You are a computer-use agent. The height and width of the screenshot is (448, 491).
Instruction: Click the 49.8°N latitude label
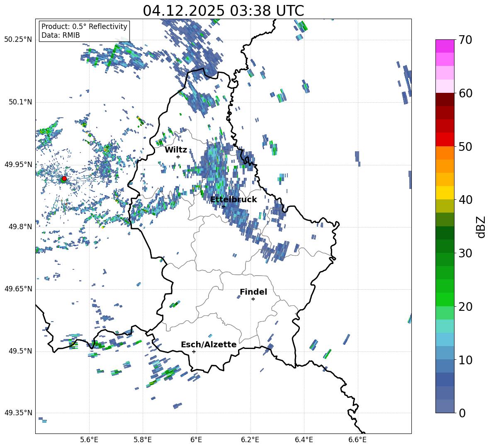click(20, 227)
